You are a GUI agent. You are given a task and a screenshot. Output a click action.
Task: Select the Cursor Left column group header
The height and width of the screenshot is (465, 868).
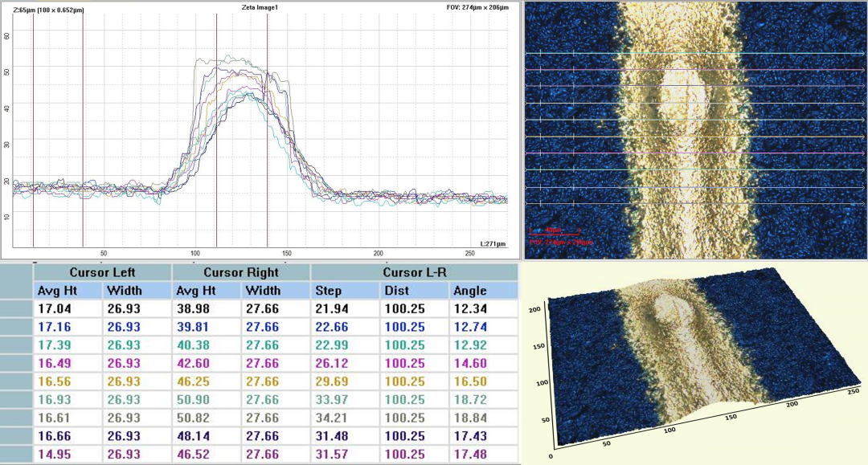(x=102, y=272)
